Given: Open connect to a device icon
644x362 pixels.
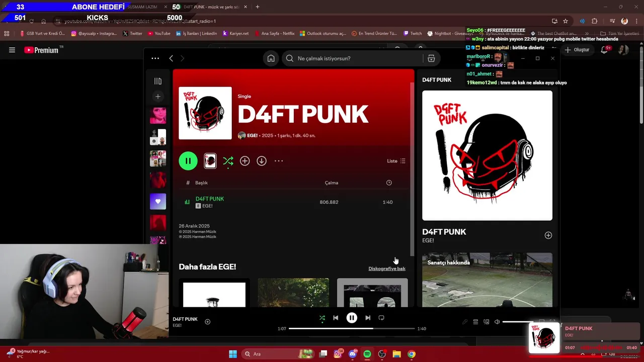Looking at the screenshot, I should click(487, 322).
